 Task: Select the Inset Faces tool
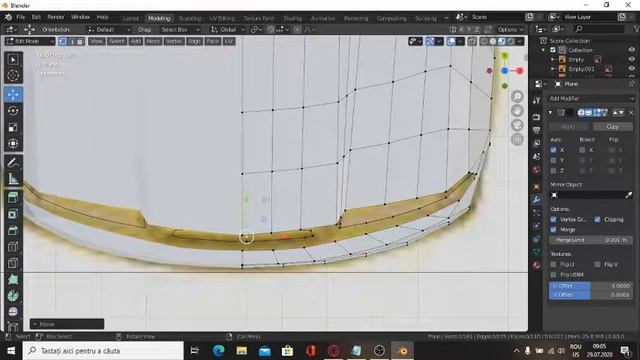click(x=13, y=214)
